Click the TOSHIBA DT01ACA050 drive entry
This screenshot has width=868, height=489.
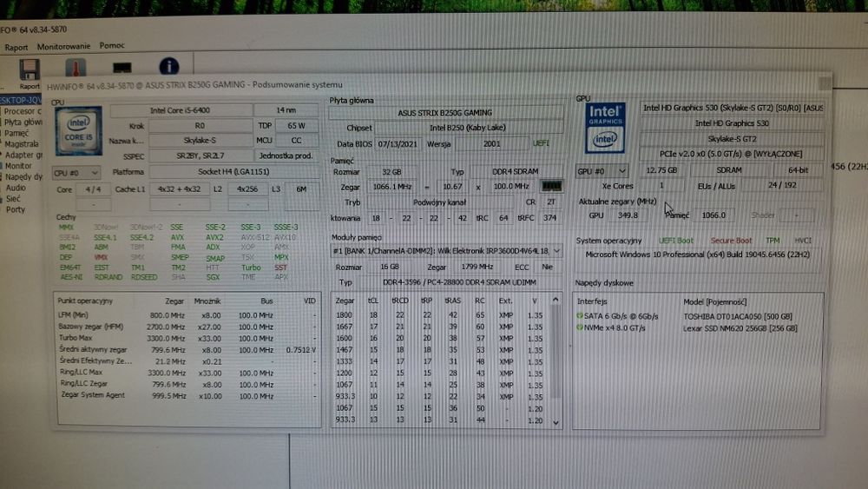[738, 317]
